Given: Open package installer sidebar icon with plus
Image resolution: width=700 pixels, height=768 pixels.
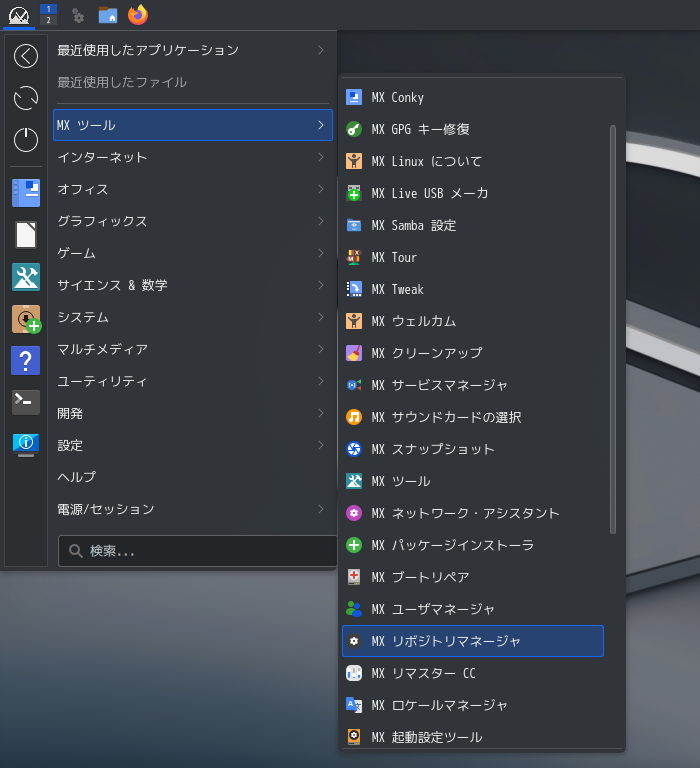Looking at the screenshot, I should [26, 319].
